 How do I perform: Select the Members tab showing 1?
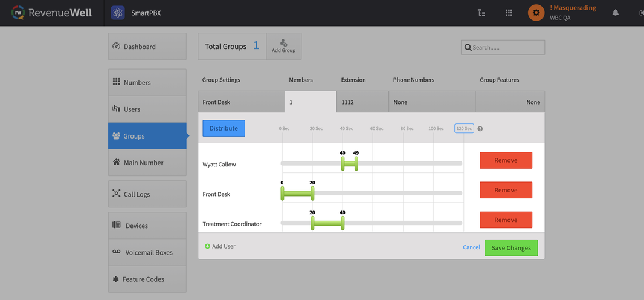(310, 102)
